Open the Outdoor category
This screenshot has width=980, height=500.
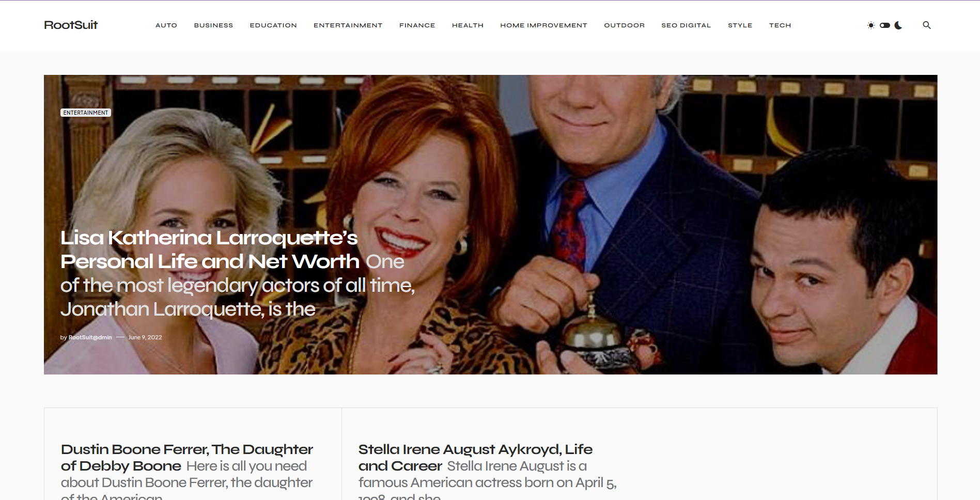[x=624, y=25]
